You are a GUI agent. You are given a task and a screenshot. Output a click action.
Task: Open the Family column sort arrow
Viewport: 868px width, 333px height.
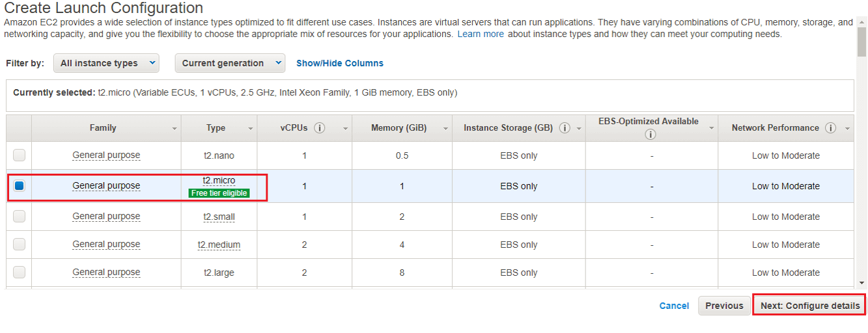pyautogui.click(x=175, y=129)
